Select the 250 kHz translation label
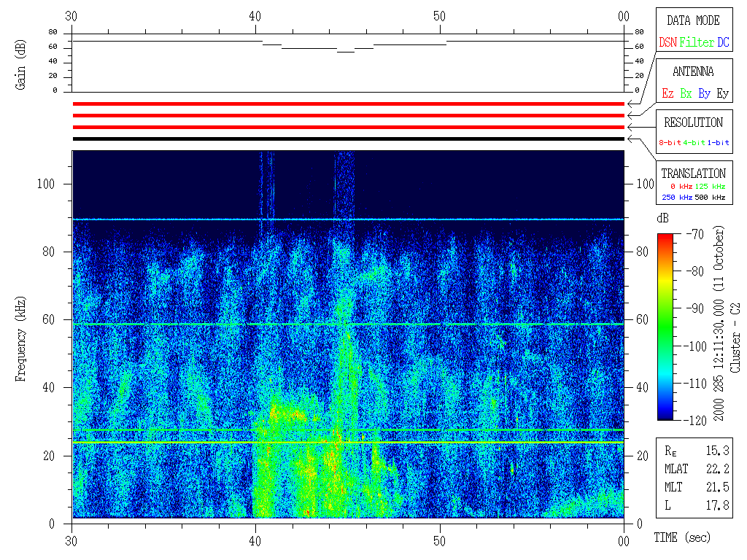The width and height of the screenshot is (747, 560). 676,198
